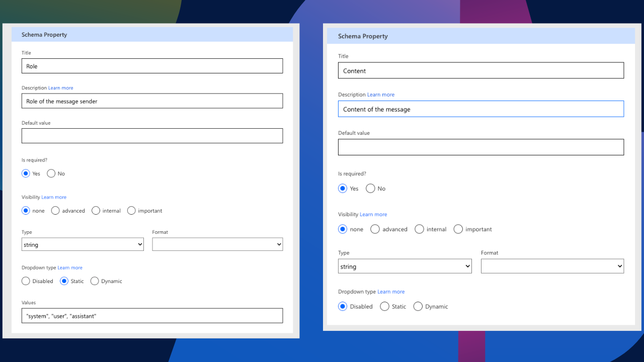Set dropdown type Disabled in Content panel
This screenshot has width=644, height=362.
pos(343,306)
